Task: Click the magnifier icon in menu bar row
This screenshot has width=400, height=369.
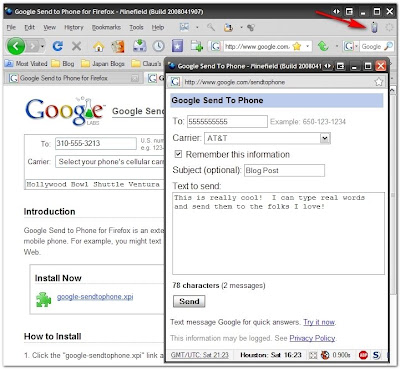Action: point(211,27)
